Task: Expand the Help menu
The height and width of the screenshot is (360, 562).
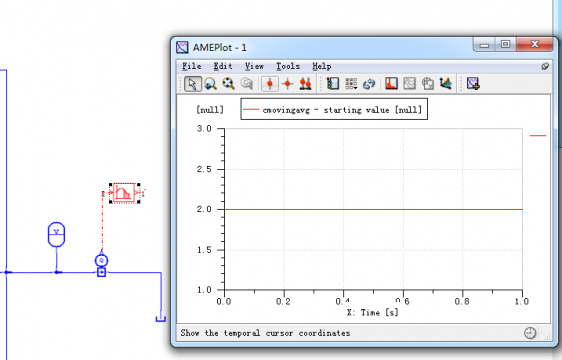Action: pos(322,66)
